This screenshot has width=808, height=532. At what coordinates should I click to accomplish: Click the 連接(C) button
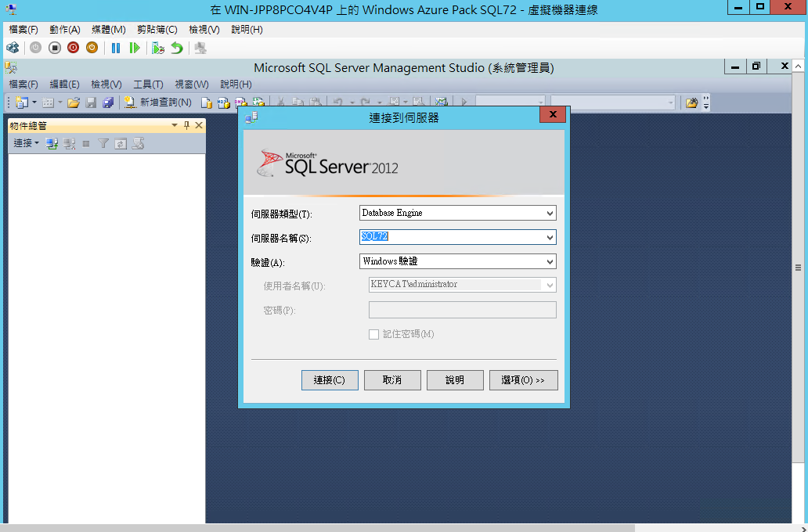pyautogui.click(x=330, y=380)
